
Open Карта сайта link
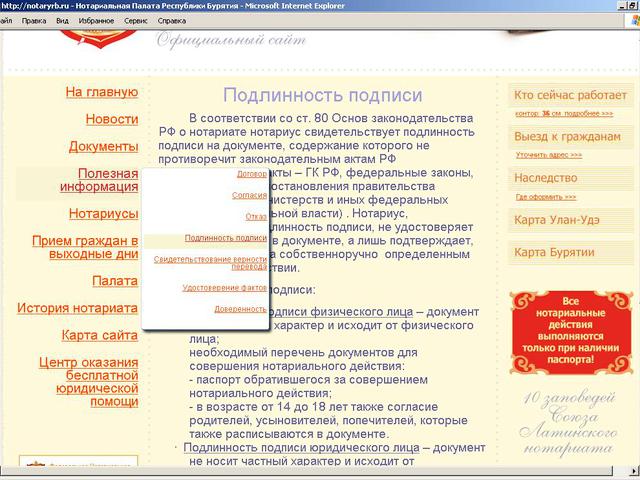(100, 336)
